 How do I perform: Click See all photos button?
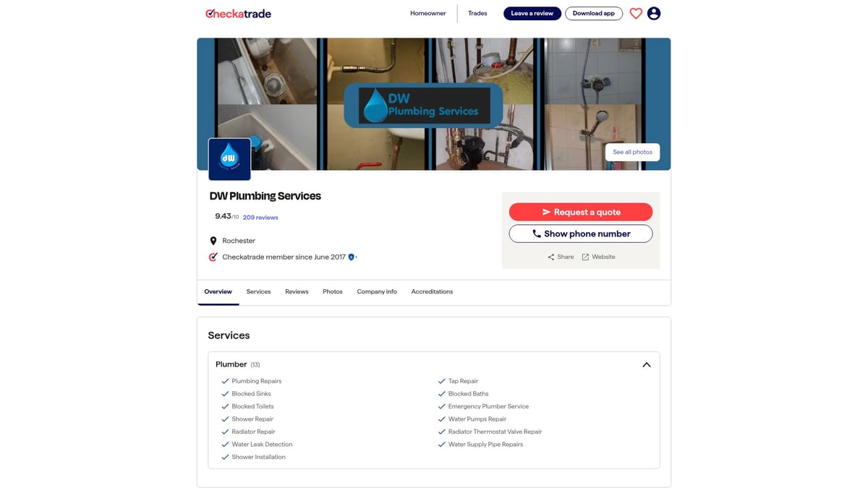(632, 152)
